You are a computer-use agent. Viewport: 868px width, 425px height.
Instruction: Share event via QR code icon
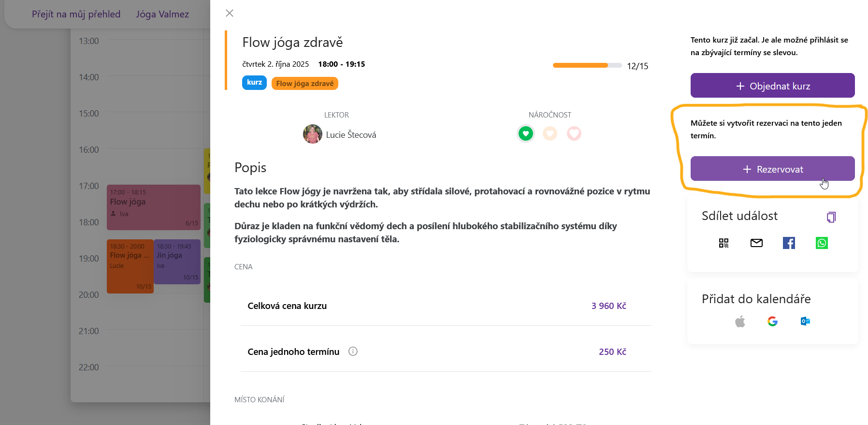coord(723,243)
